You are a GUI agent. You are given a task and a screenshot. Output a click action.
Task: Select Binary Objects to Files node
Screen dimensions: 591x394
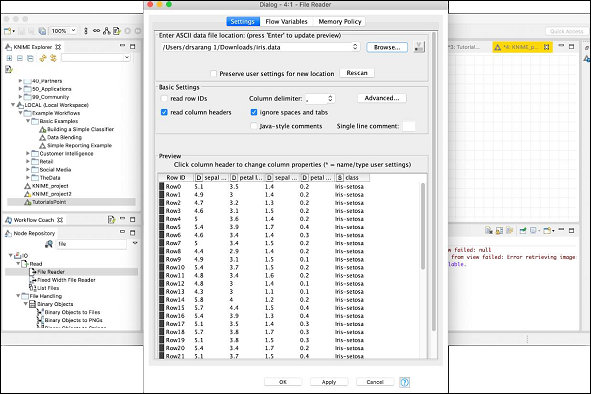(72, 312)
